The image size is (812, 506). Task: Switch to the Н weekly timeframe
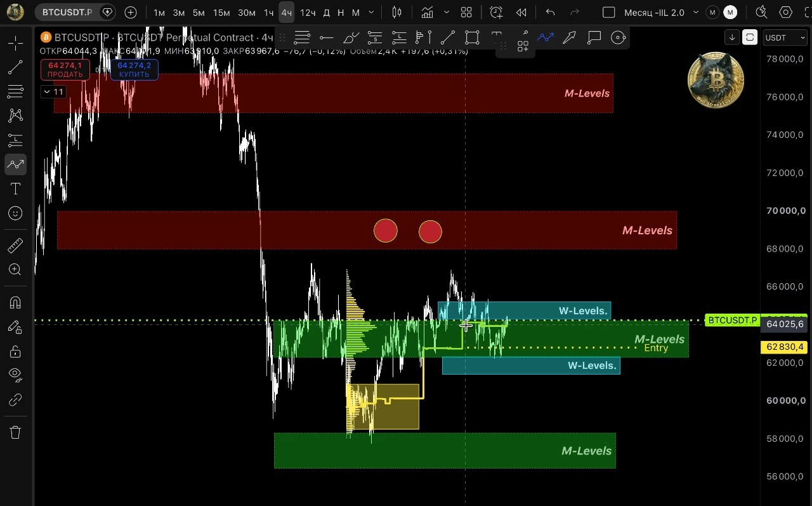click(341, 13)
